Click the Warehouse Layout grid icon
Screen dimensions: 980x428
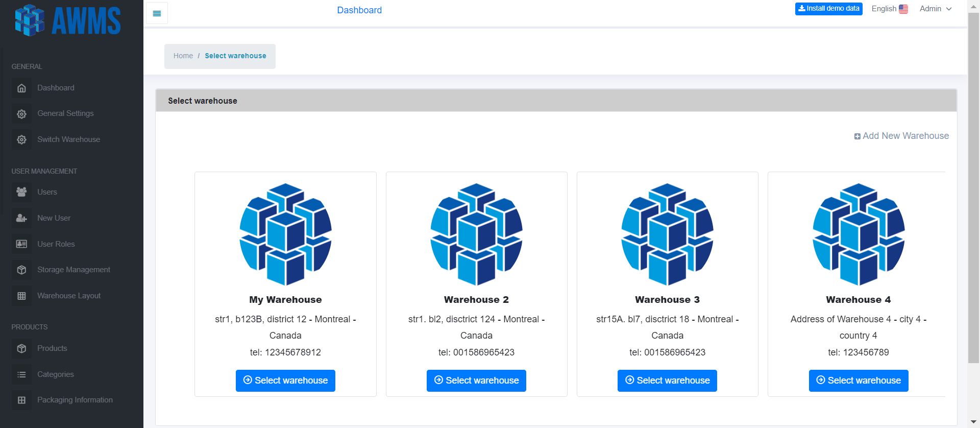21,296
